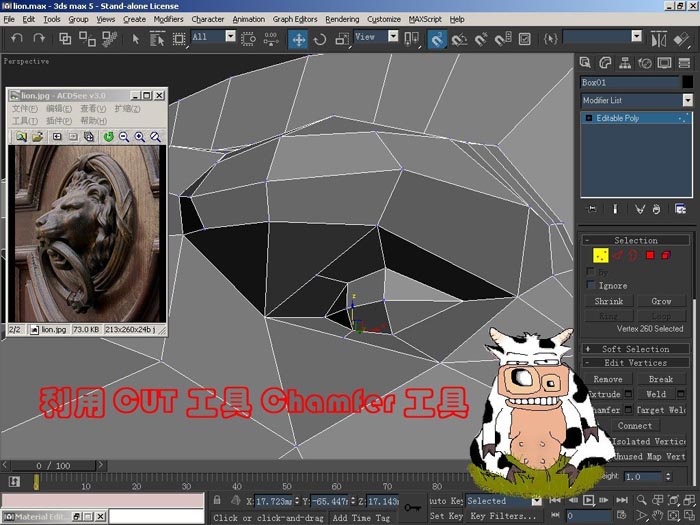
Task: Click the Redo arrow icon
Action: click(x=39, y=39)
